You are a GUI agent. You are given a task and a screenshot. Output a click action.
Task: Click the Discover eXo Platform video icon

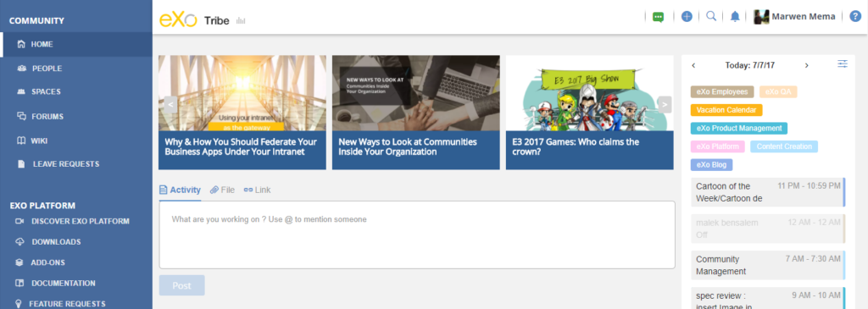[x=20, y=221]
